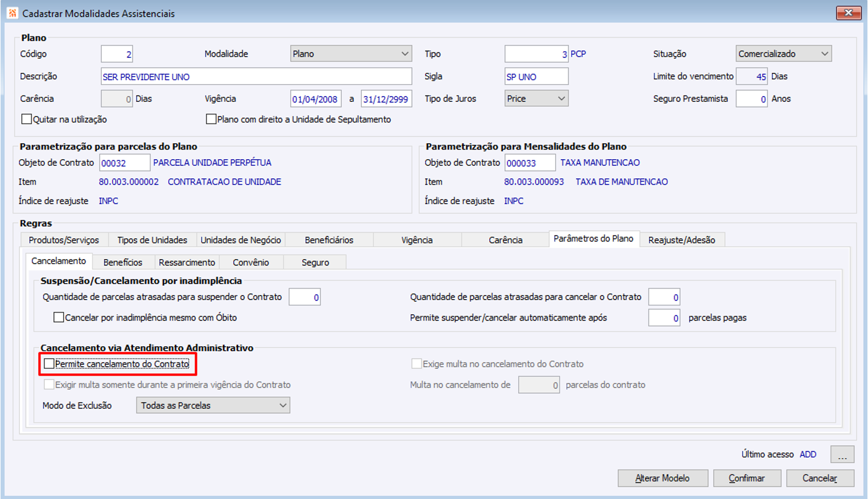Switch to Produtos/Serviços tab
The height and width of the screenshot is (499, 868).
tap(64, 240)
